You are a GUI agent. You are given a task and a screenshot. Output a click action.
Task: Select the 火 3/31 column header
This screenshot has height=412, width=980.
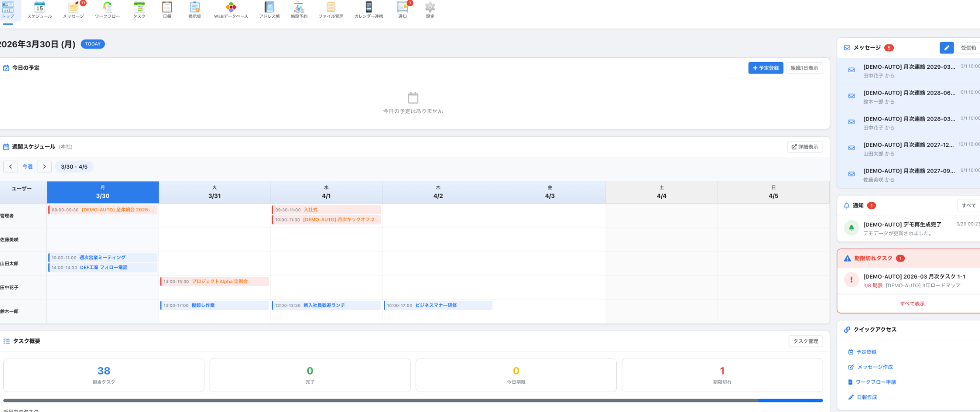tap(214, 192)
